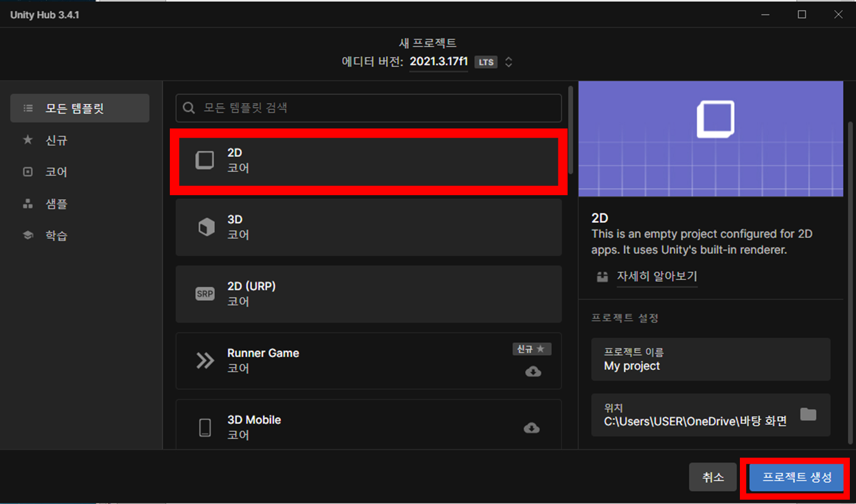Edit the 위치 project location field
The image size is (856, 504).
click(x=711, y=415)
